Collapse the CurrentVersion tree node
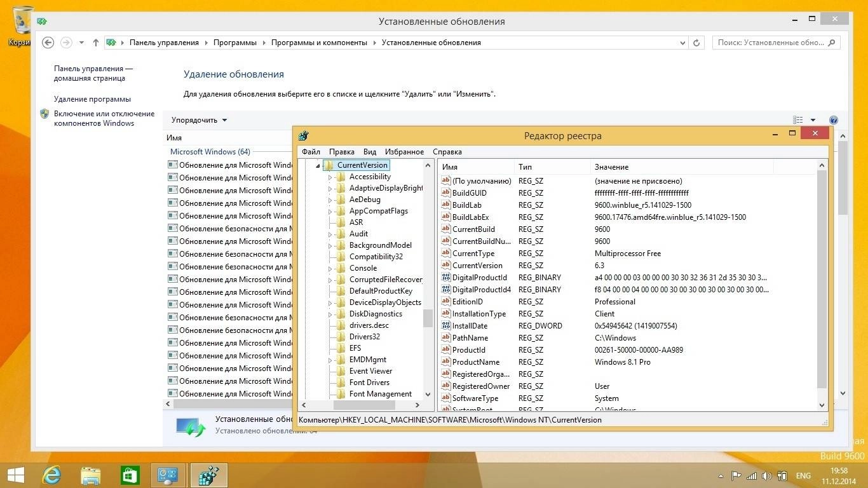The image size is (868, 488). [x=318, y=165]
